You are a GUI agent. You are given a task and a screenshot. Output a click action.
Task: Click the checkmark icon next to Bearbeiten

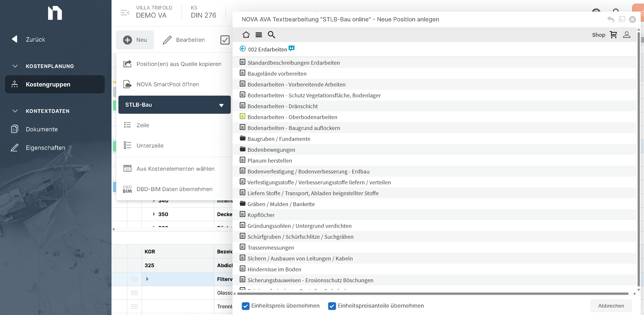pos(225,40)
